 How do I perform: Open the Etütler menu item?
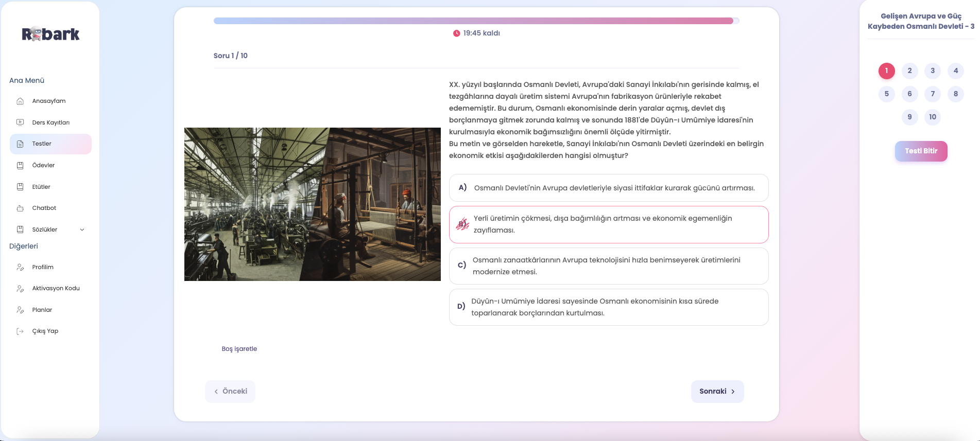coord(50,187)
